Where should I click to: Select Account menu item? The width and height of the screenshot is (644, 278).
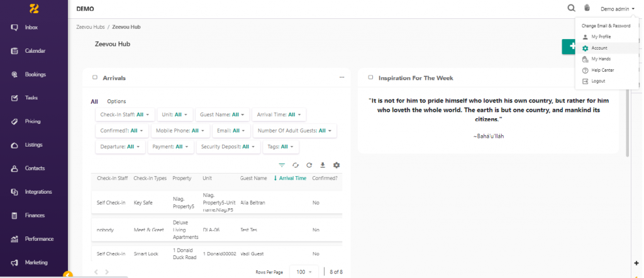tap(607, 48)
